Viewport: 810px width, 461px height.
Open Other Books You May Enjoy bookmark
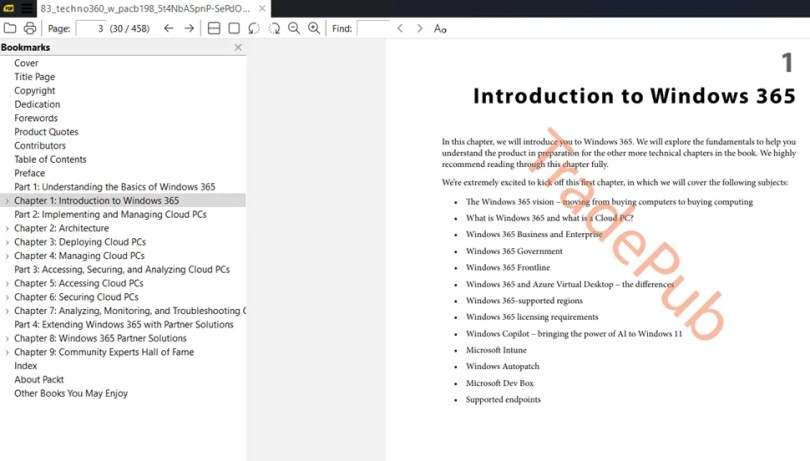[x=71, y=393]
